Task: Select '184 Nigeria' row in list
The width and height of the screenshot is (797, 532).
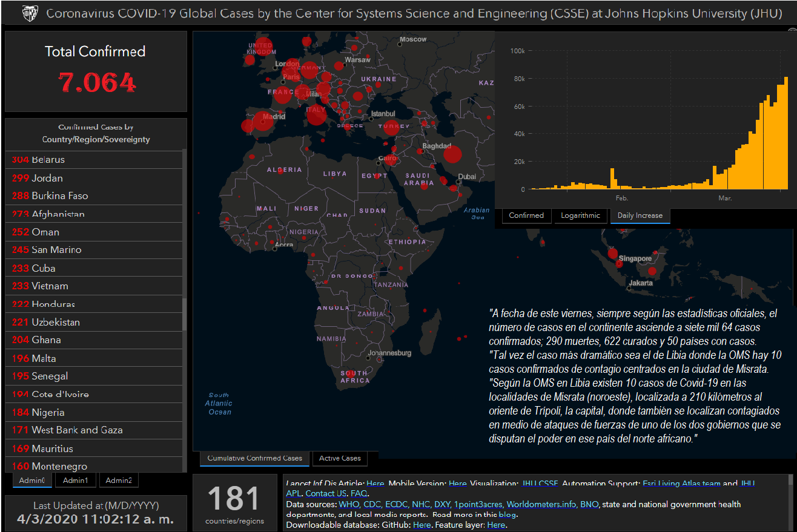Action: pos(94,412)
